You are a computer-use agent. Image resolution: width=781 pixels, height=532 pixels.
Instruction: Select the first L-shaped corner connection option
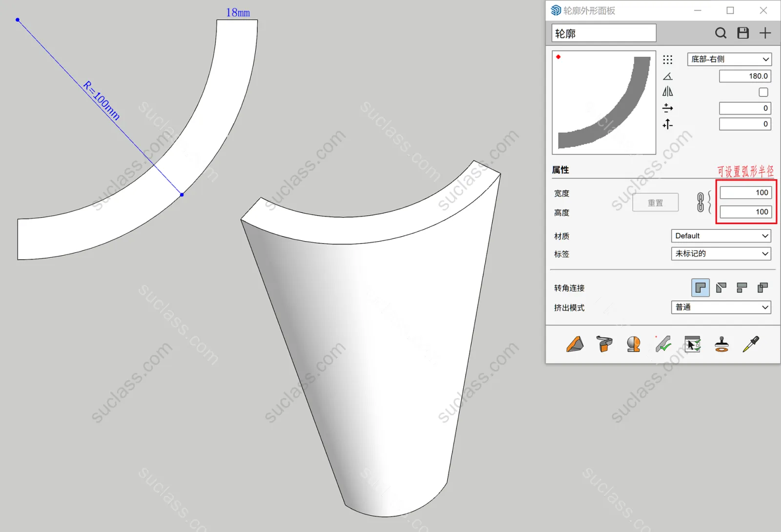point(700,288)
